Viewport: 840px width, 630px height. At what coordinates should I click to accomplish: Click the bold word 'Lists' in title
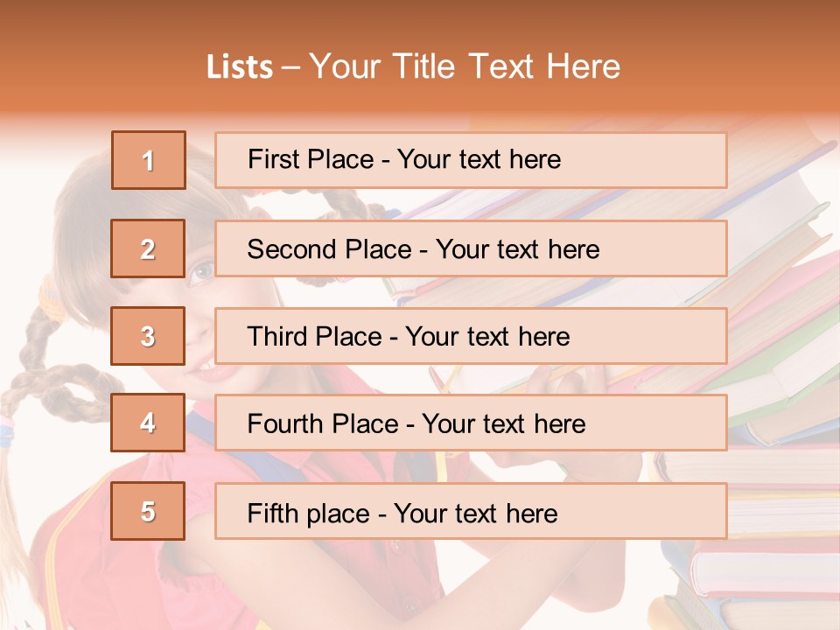pos(240,67)
